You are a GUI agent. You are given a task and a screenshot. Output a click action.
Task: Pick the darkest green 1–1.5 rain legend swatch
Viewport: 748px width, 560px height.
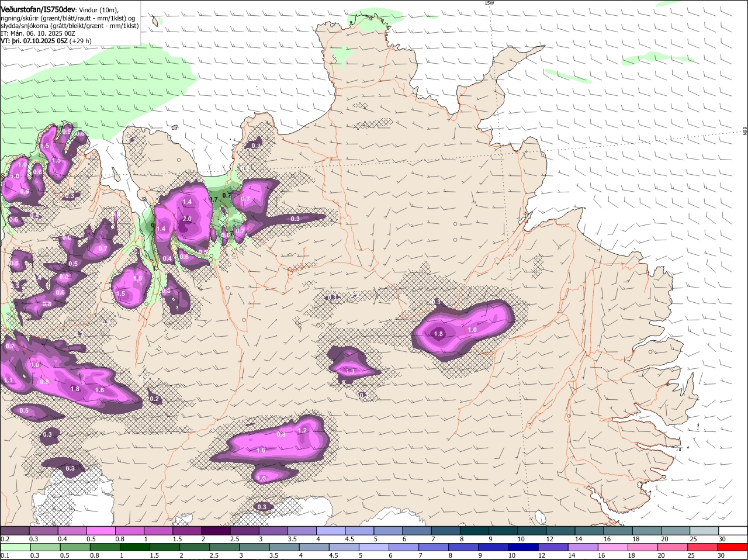(134, 547)
